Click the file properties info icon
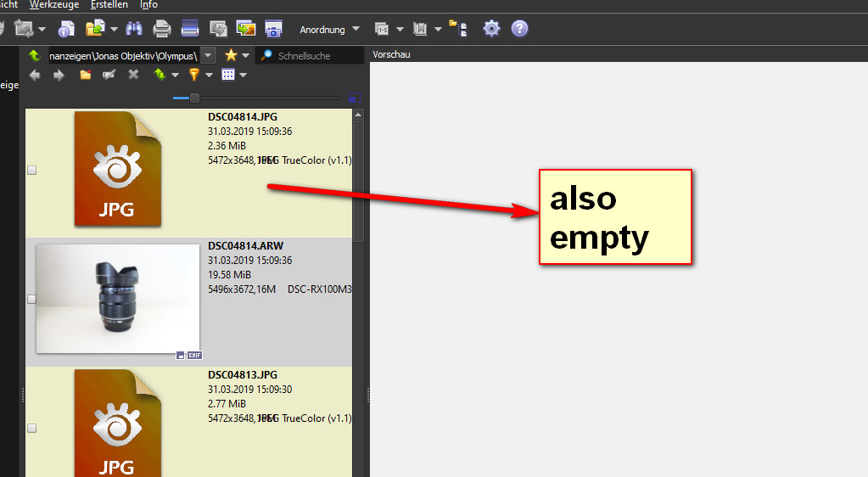 click(x=66, y=29)
